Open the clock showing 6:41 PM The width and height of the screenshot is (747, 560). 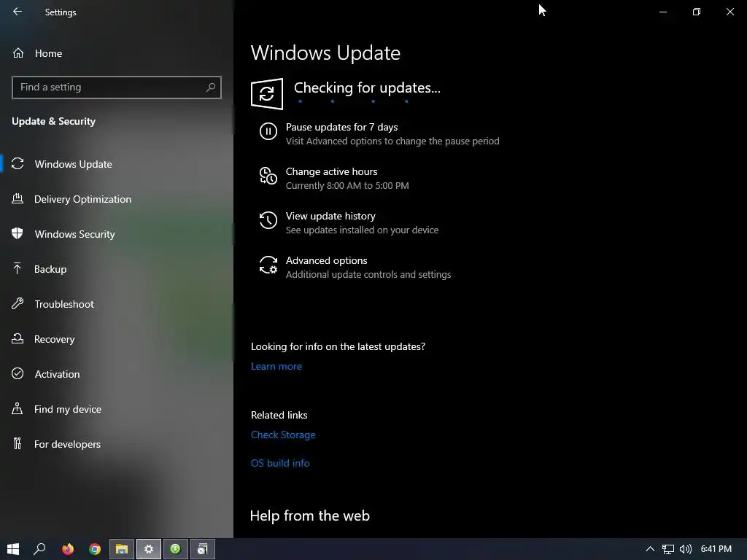click(x=716, y=549)
